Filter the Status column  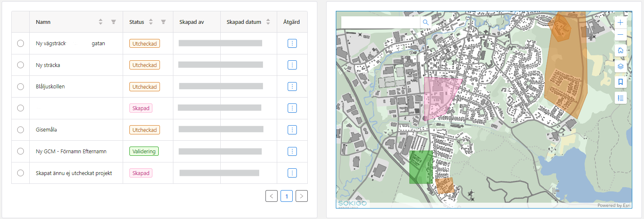coord(163,22)
